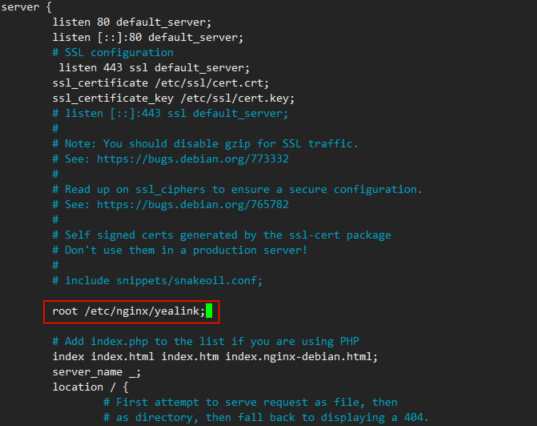This screenshot has width=537, height=426.
Task: Click the index index.html directive line
Action: point(215,357)
